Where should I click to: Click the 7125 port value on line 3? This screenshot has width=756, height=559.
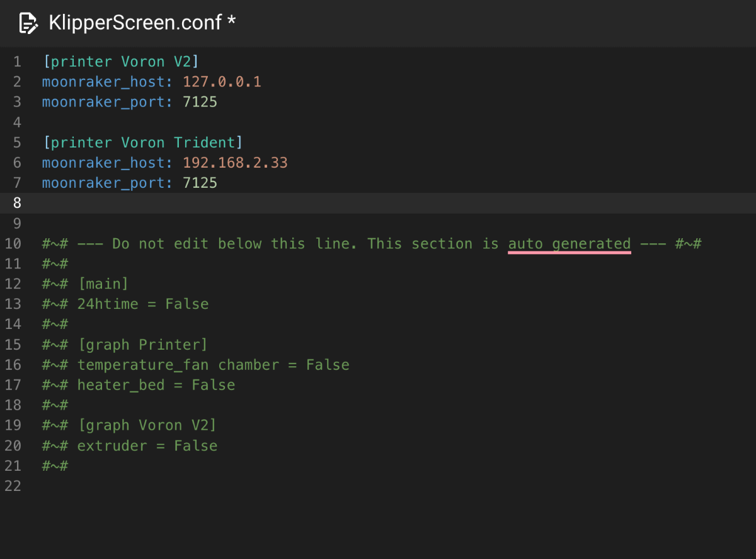[x=200, y=102]
